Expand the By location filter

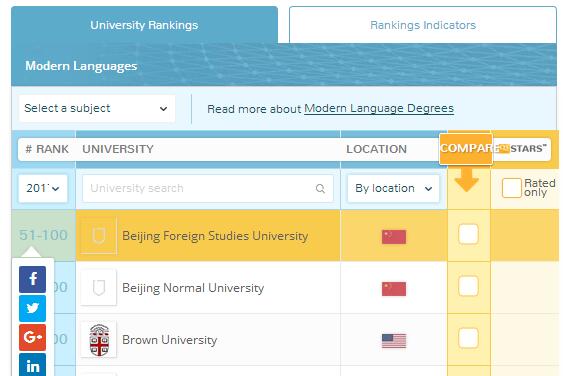(x=394, y=189)
